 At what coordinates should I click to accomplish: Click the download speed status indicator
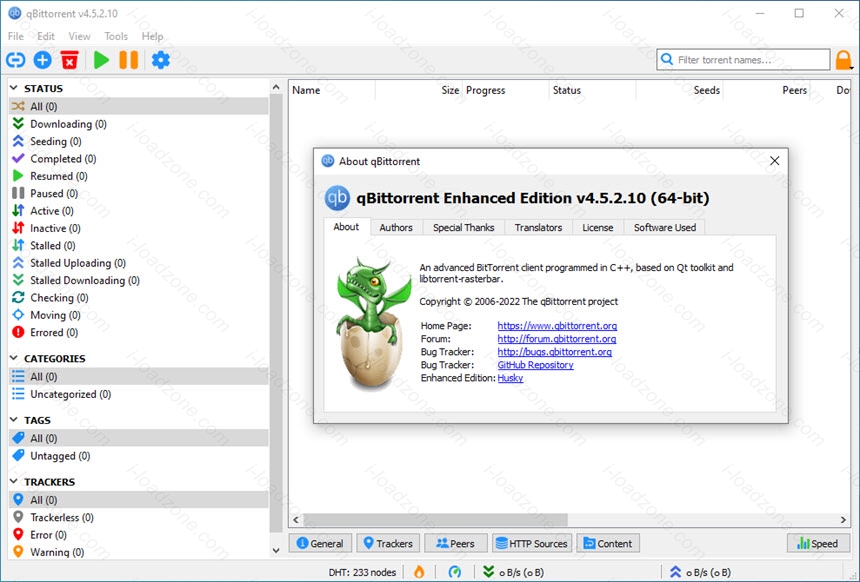coord(513,572)
